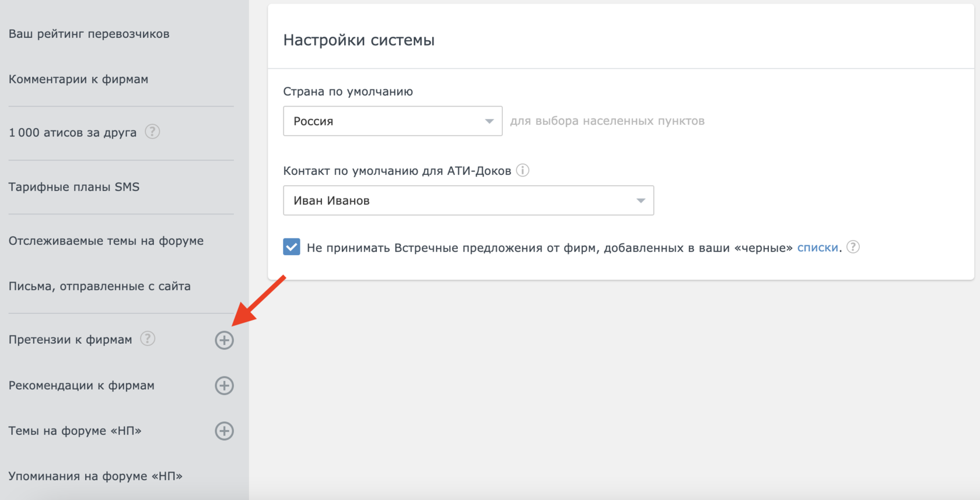Click help icon after «черные» списки text
The image size is (980, 500).
[853, 247]
